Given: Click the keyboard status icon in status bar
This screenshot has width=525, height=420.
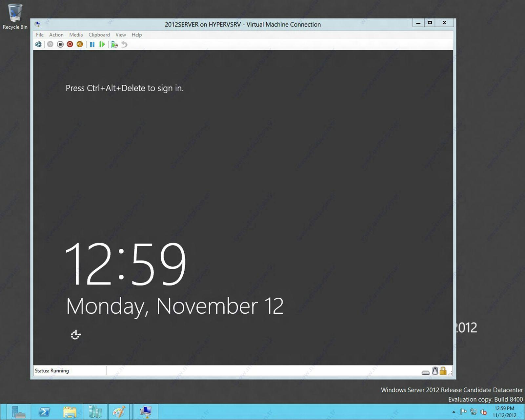Looking at the screenshot, I should tap(426, 372).
